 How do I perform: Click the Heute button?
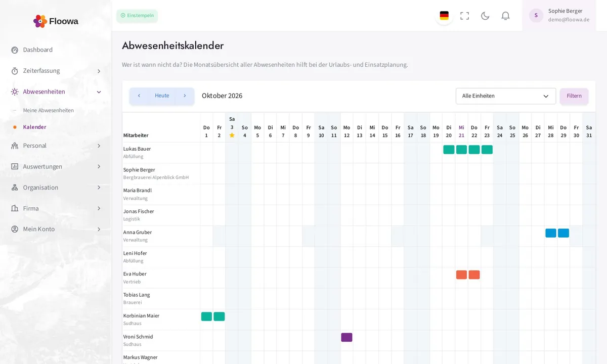tap(162, 96)
